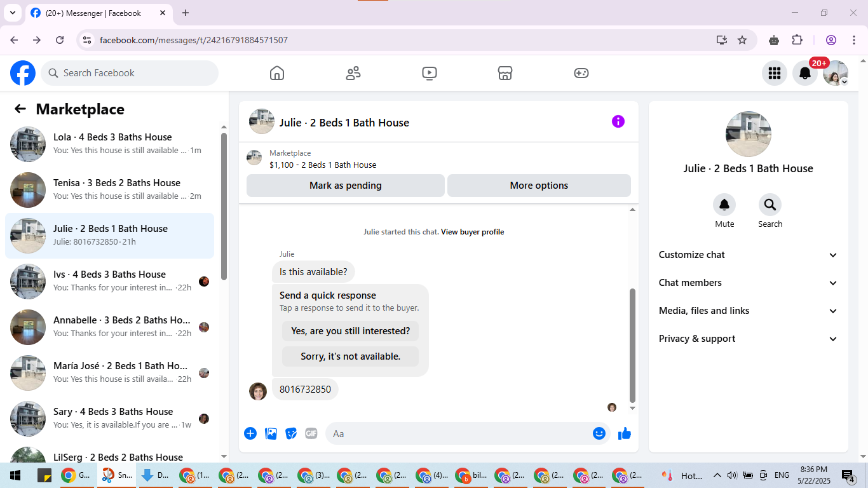Open the Windows Start menu

tap(15, 475)
